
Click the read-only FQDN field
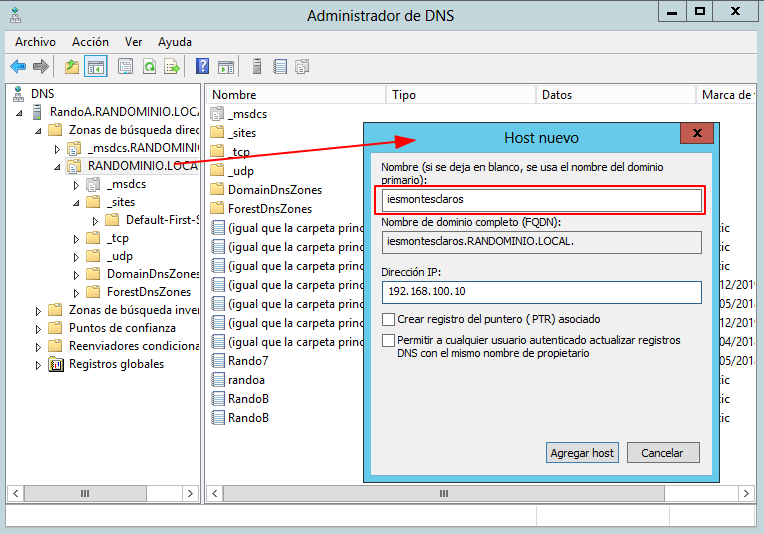(541, 241)
